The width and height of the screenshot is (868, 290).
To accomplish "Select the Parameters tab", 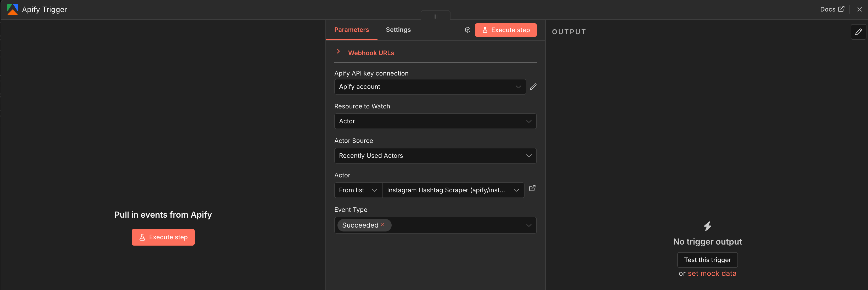I will tap(351, 30).
